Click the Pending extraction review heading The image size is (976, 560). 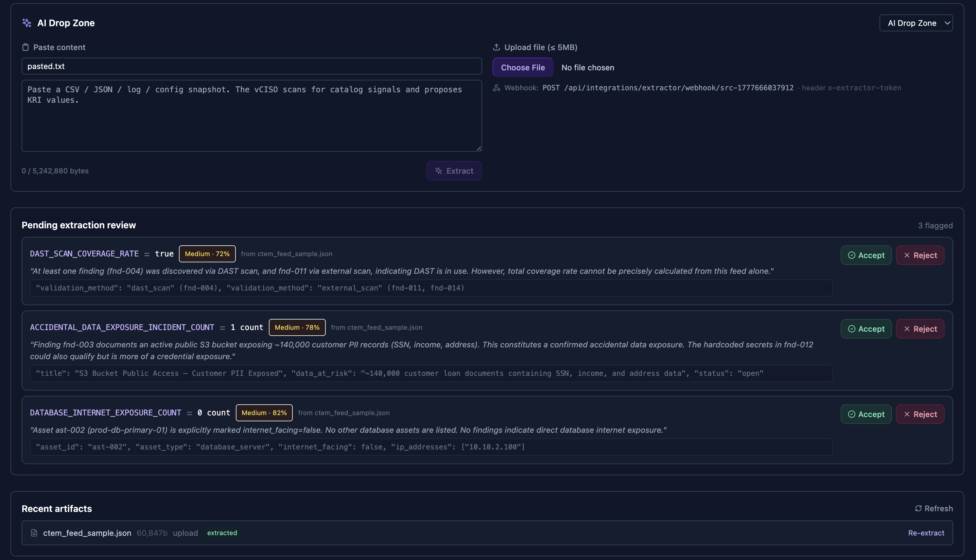pyautogui.click(x=79, y=225)
